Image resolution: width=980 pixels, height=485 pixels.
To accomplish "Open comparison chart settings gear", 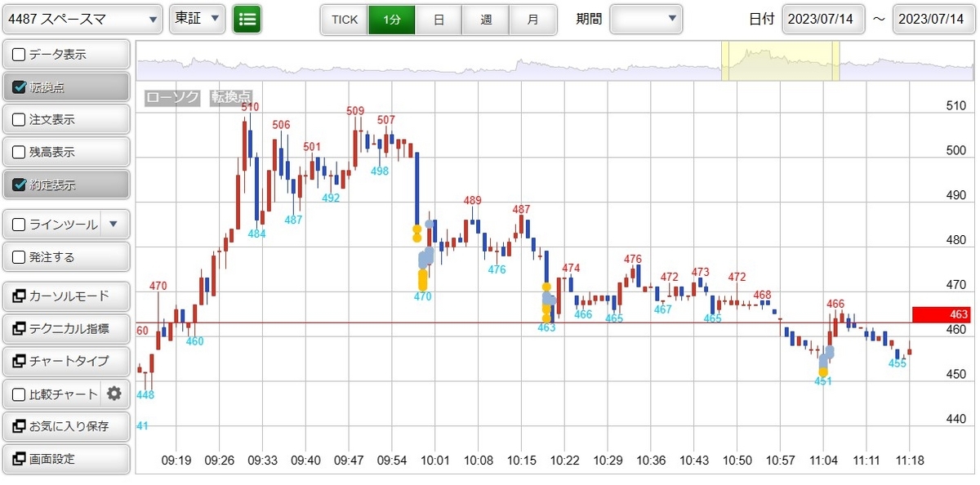I will [x=114, y=394].
